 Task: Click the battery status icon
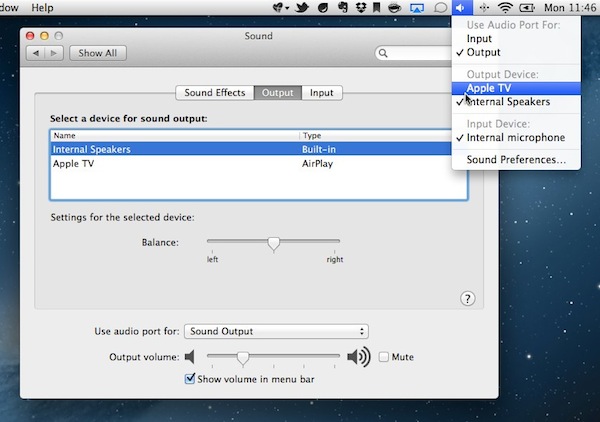point(527,8)
